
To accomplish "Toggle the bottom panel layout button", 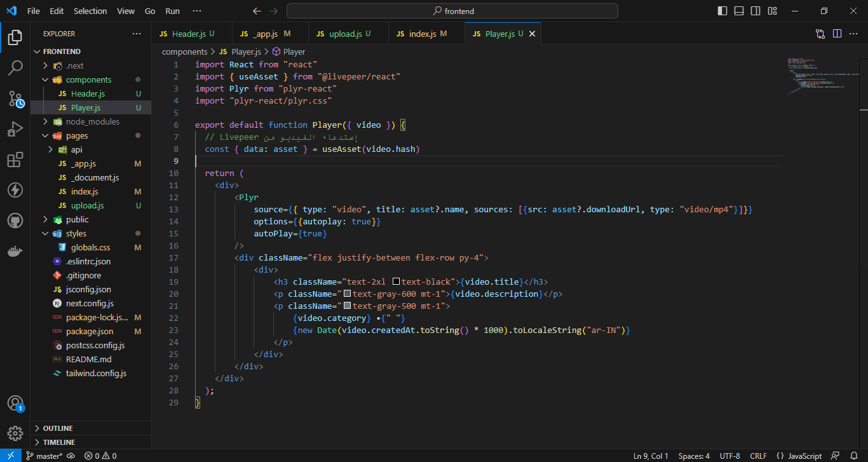I will pos(739,11).
